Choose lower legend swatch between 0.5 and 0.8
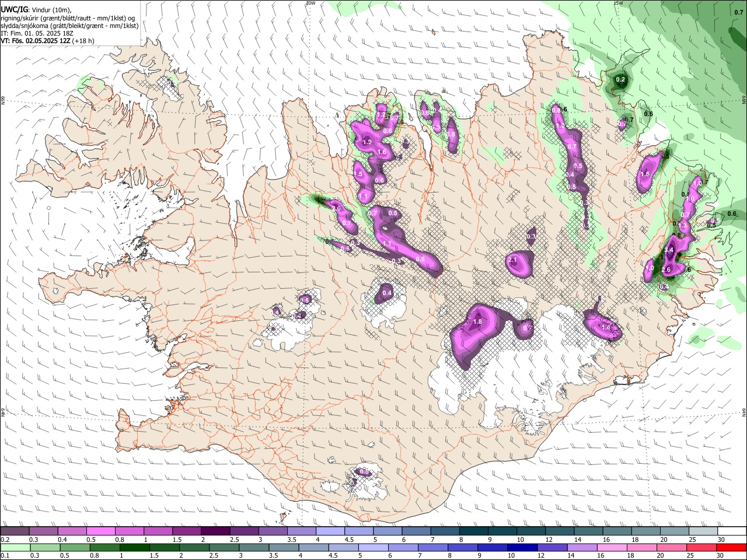 (x=75, y=547)
